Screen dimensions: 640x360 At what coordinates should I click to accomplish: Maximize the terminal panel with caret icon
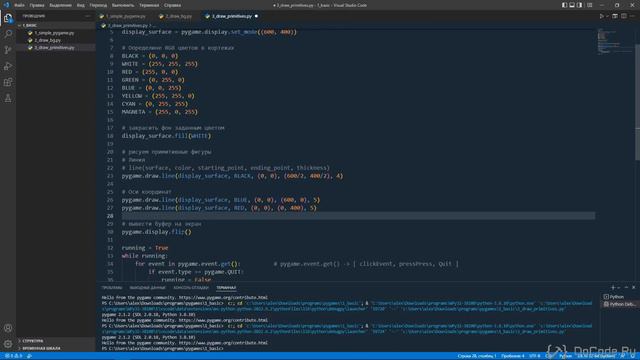point(626,288)
